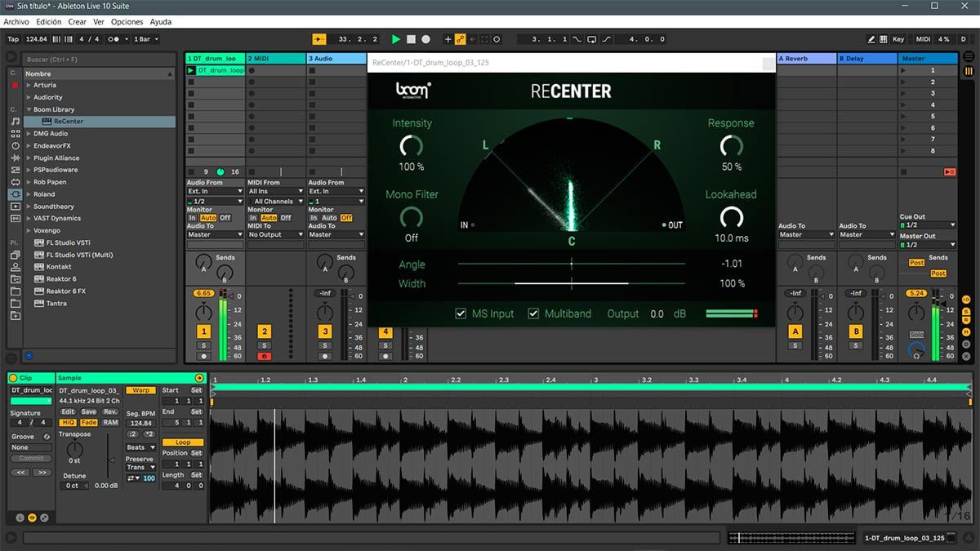Stop playback with the square Stop button
The height and width of the screenshot is (551, 980).
click(411, 39)
